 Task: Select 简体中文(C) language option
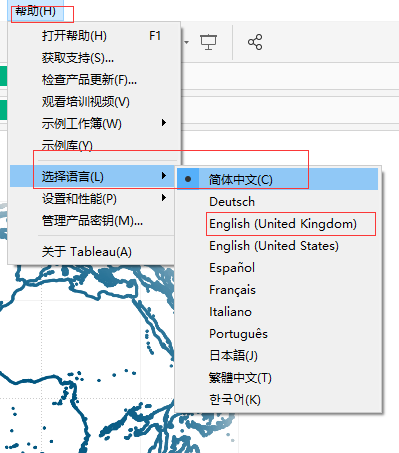(278, 179)
